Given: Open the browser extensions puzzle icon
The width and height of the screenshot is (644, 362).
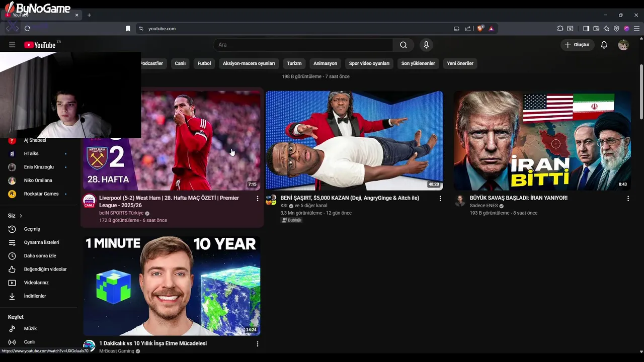Looking at the screenshot, I should (x=560, y=29).
